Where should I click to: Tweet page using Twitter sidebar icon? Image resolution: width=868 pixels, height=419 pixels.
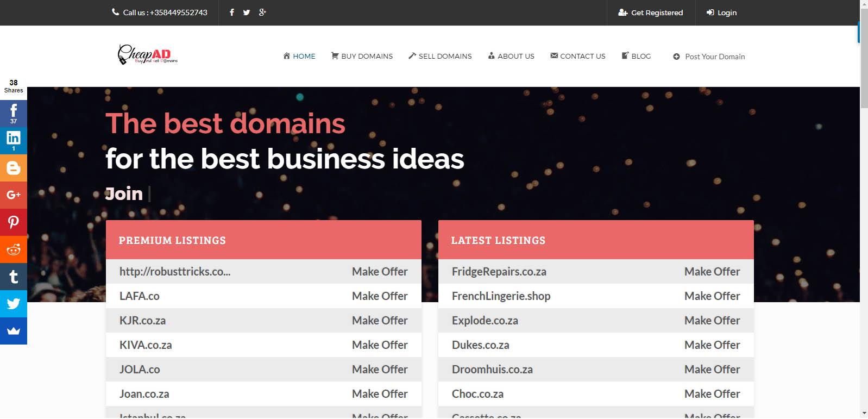pyautogui.click(x=14, y=304)
